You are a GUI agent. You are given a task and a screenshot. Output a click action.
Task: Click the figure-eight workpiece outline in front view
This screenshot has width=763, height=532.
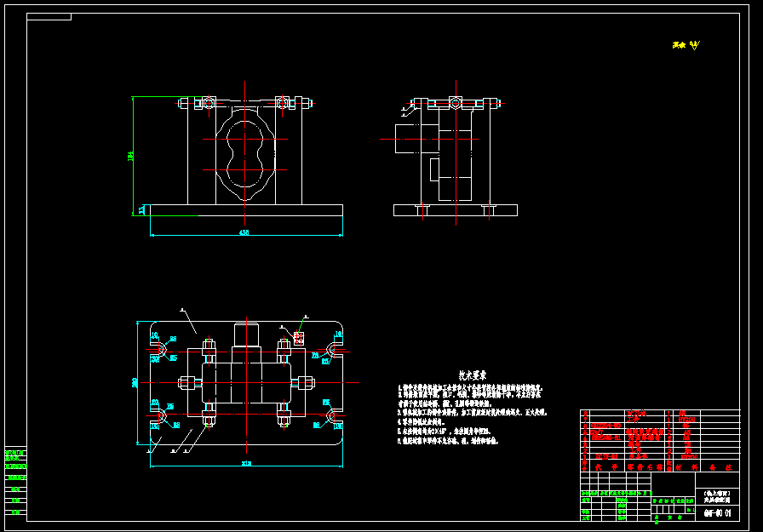(x=244, y=155)
